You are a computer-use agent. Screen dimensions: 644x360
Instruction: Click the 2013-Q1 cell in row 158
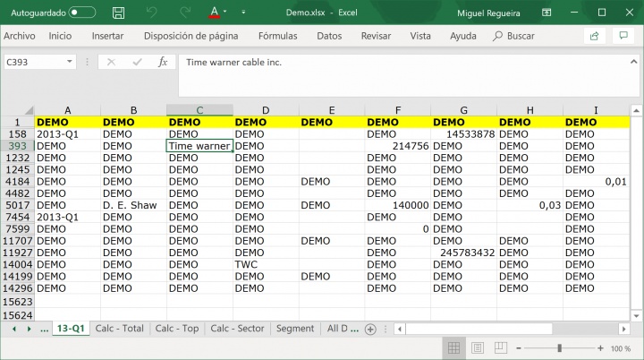(x=68, y=134)
